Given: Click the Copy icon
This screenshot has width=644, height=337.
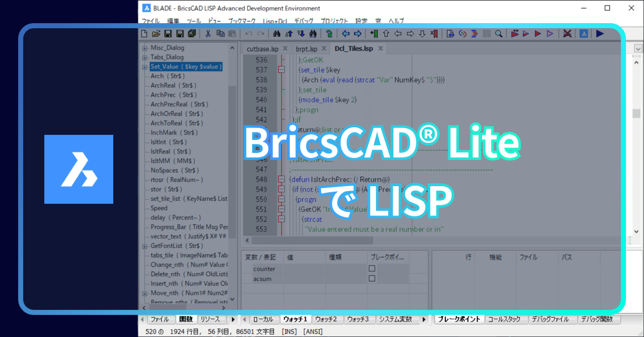Looking at the screenshot, I should click(220, 33).
